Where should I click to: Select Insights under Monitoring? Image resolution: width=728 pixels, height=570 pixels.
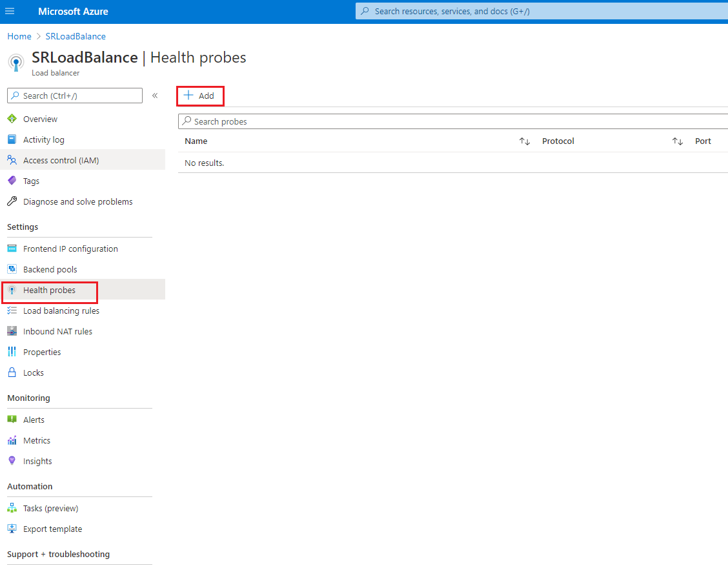point(39,461)
